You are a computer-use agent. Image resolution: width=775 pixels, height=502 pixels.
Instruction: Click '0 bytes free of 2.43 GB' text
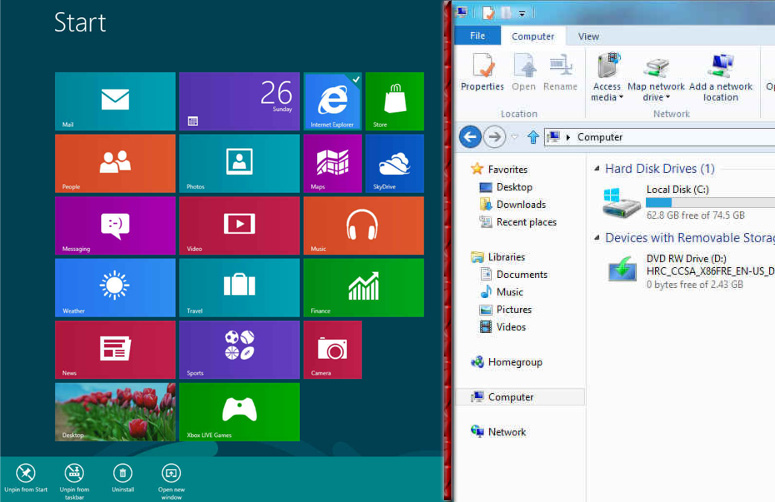coord(694,284)
